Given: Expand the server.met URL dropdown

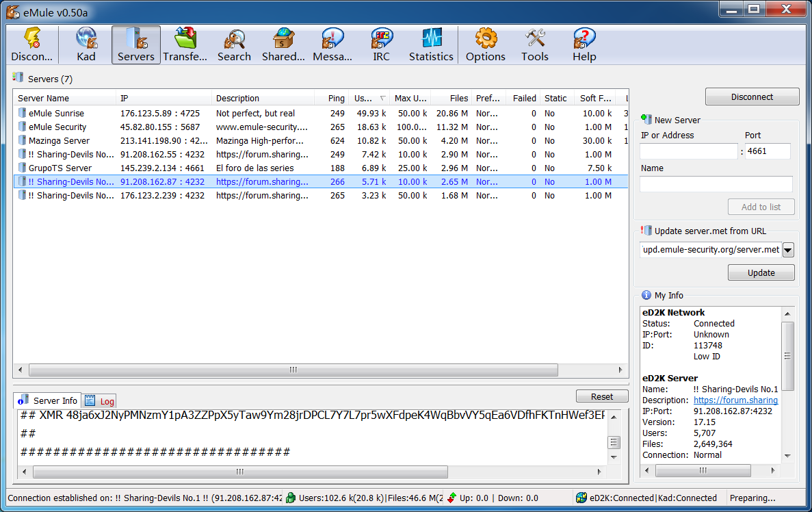Looking at the screenshot, I should pyautogui.click(x=787, y=250).
